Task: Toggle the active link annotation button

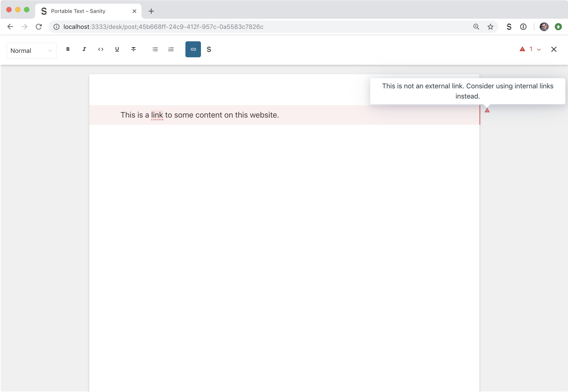Action: tap(193, 49)
